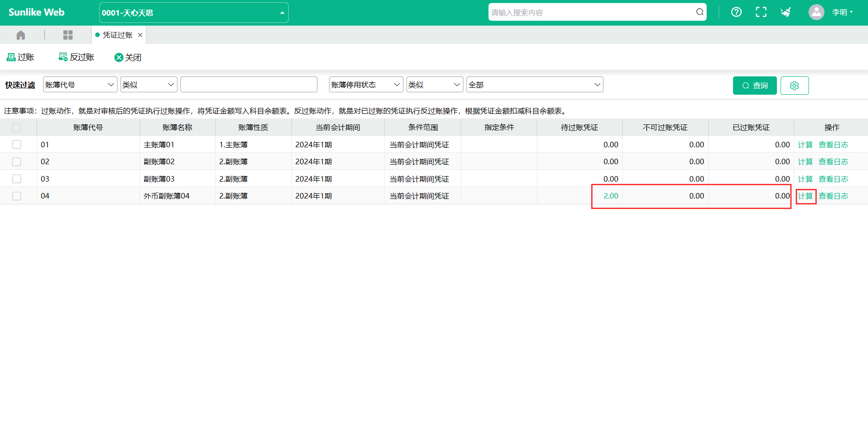
Task: Check the row for 账簿 02
Action: pos(17,162)
